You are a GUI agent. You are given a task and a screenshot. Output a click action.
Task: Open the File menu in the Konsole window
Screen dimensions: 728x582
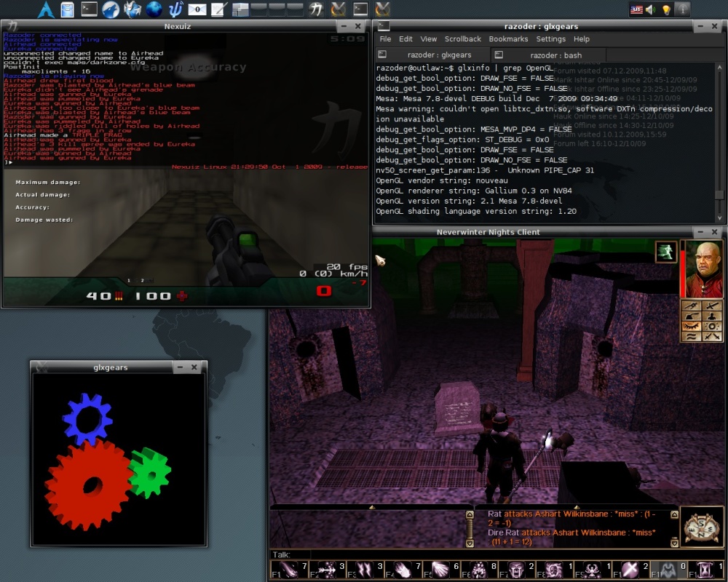(385, 39)
